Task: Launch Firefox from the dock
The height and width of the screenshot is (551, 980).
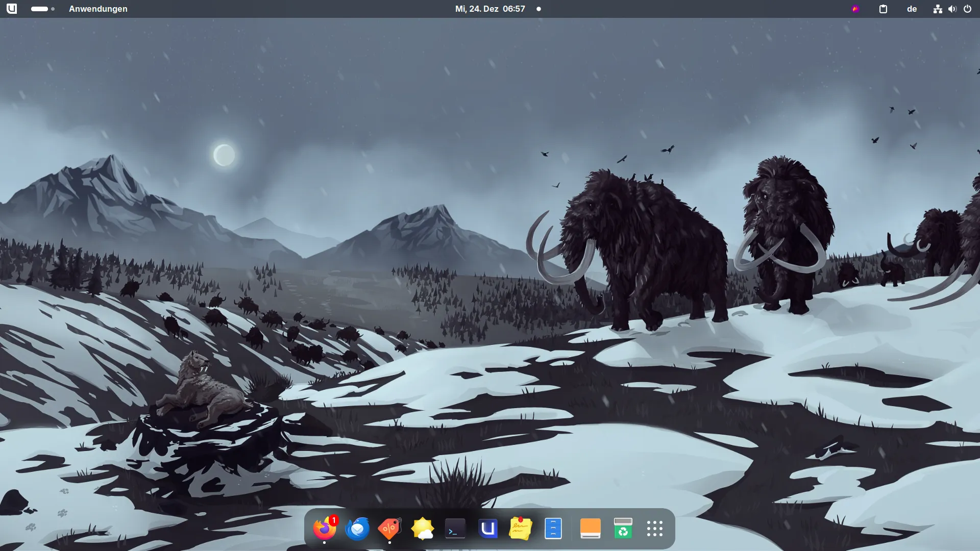Action: tap(324, 529)
